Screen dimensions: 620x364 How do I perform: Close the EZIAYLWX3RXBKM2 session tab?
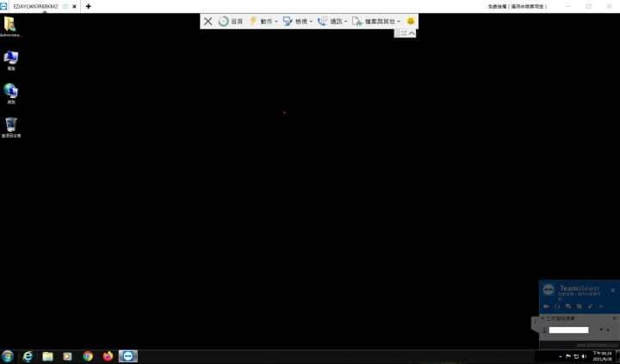74,6
